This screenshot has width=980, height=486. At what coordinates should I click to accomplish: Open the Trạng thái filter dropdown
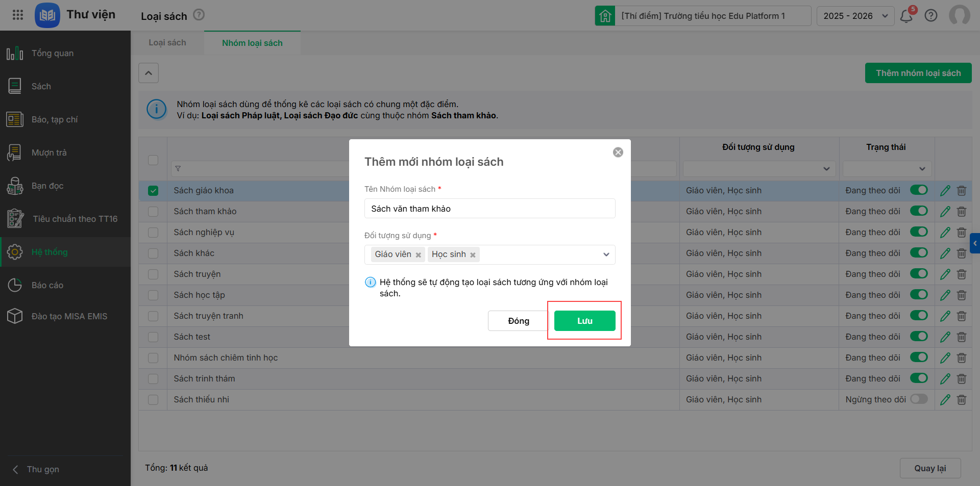[887, 169]
